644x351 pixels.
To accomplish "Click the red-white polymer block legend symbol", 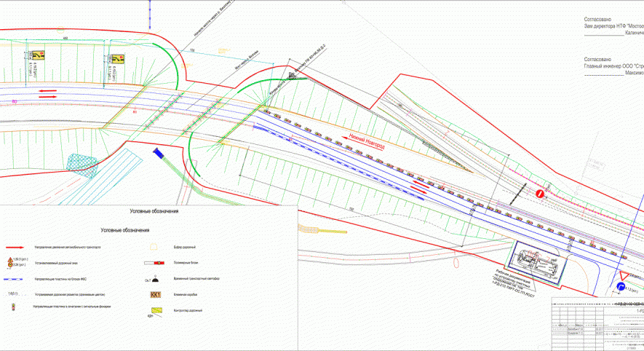I will [x=154, y=262].
